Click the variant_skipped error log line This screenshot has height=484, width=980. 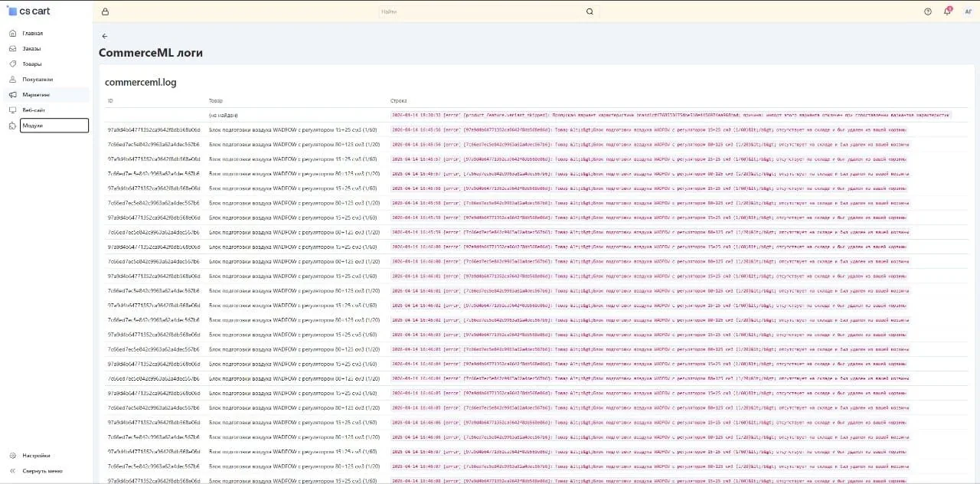(671, 115)
